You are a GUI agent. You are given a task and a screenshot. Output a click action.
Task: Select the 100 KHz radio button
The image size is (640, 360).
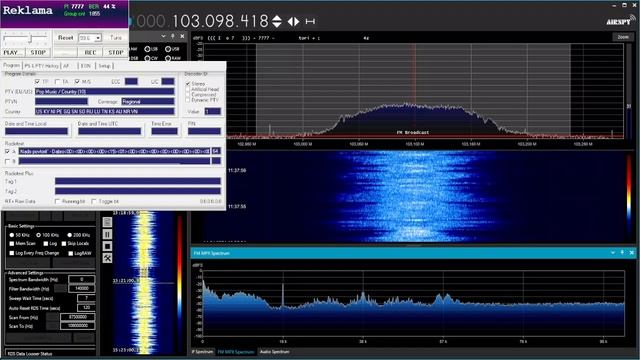[x=38, y=235]
